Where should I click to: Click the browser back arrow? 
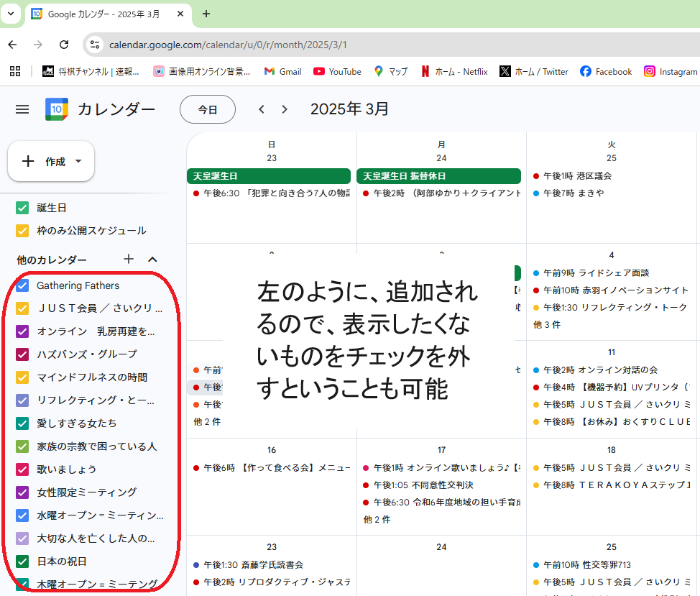[x=12, y=45]
